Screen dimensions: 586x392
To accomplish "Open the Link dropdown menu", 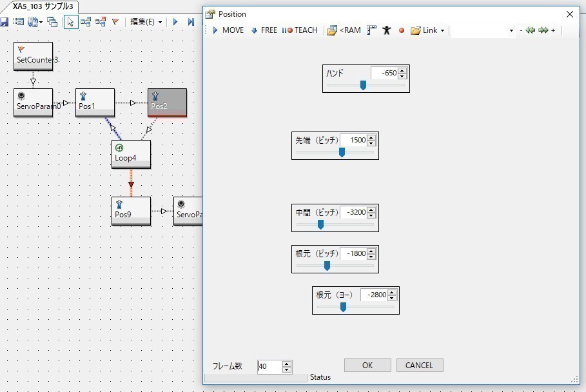I will 427,30.
